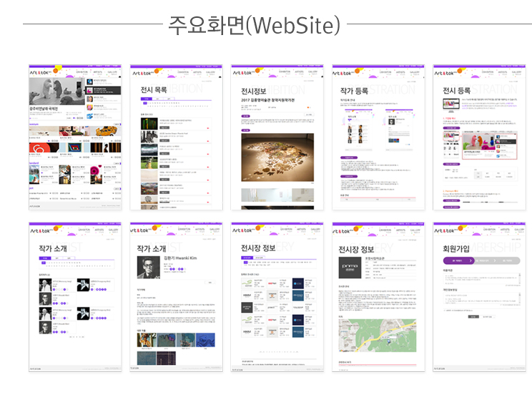Open the first exhibition thumbnail in 전시 목록
Screen dimensions: 532x400
(148, 122)
